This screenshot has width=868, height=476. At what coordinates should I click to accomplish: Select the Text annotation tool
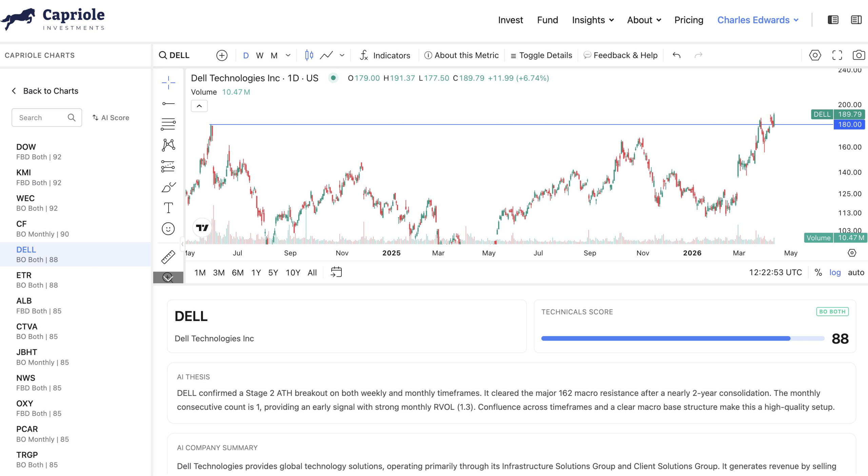coord(168,208)
